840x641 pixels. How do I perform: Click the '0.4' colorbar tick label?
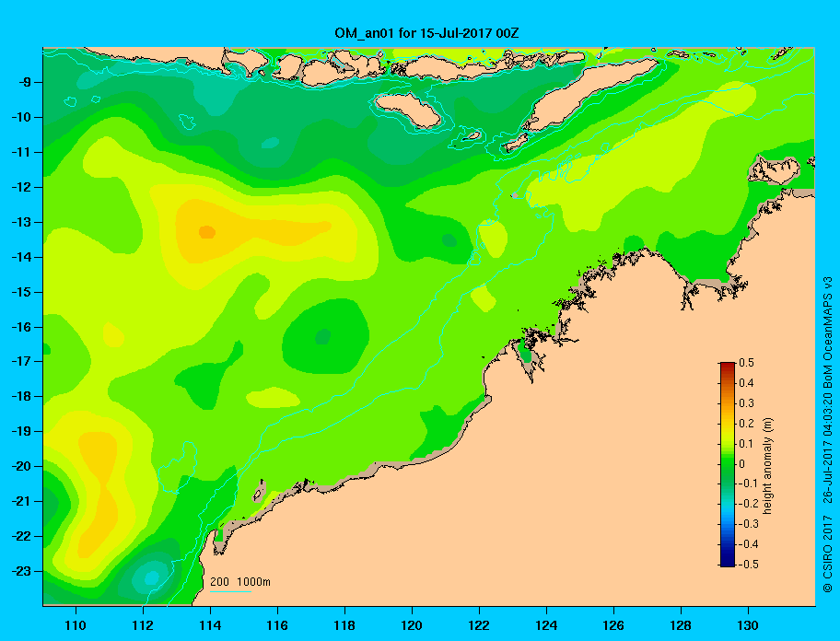tap(746, 383)
